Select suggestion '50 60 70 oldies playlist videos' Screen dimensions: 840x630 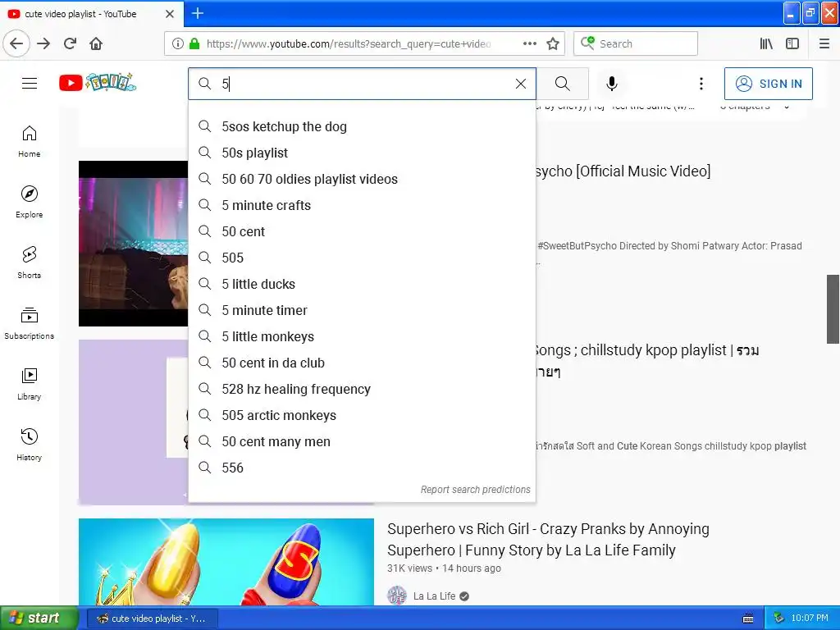coord(362,179)
